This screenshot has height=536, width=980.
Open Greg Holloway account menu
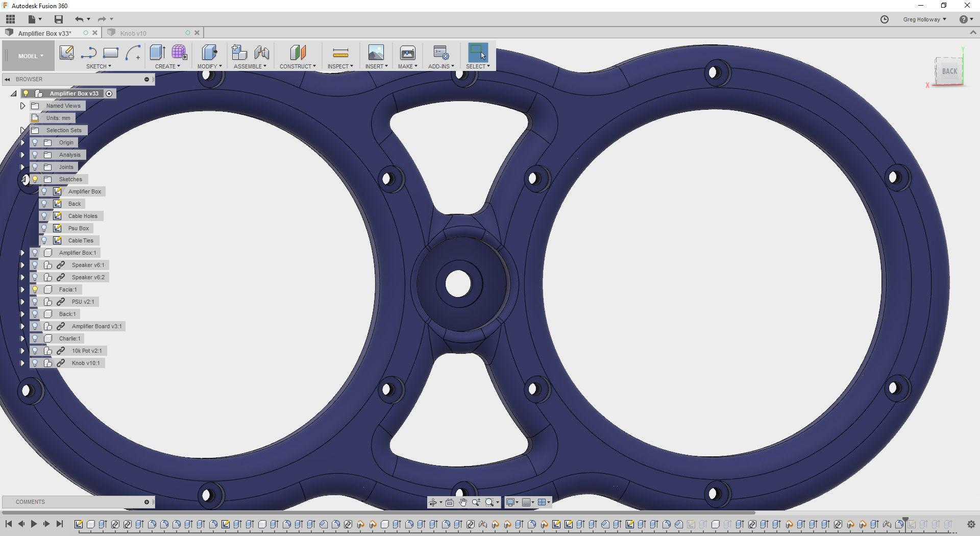coord(924,19)
